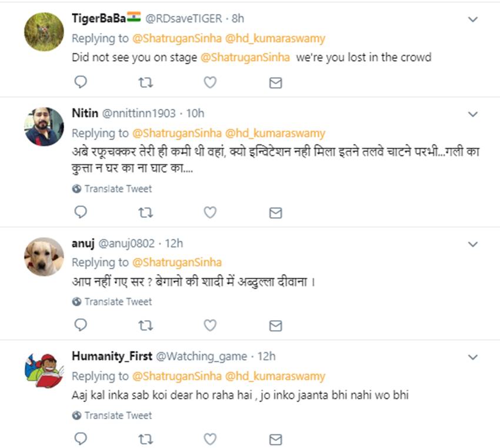This screenshot has height=448, width=500.
Task: Open the @hd_kumaraswamy mention in TigerBaBa's reply header
Action: (x=275, y=38)
